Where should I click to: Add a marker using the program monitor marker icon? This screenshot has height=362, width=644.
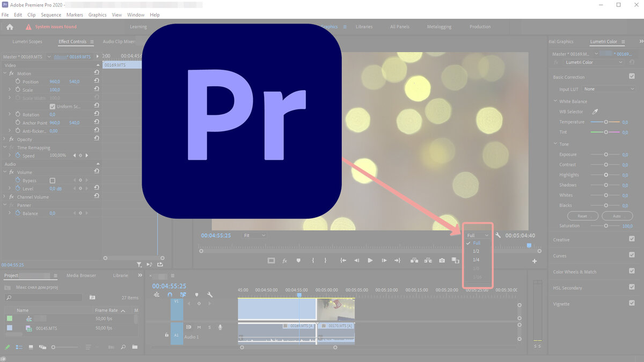click(x=298, y=261)
